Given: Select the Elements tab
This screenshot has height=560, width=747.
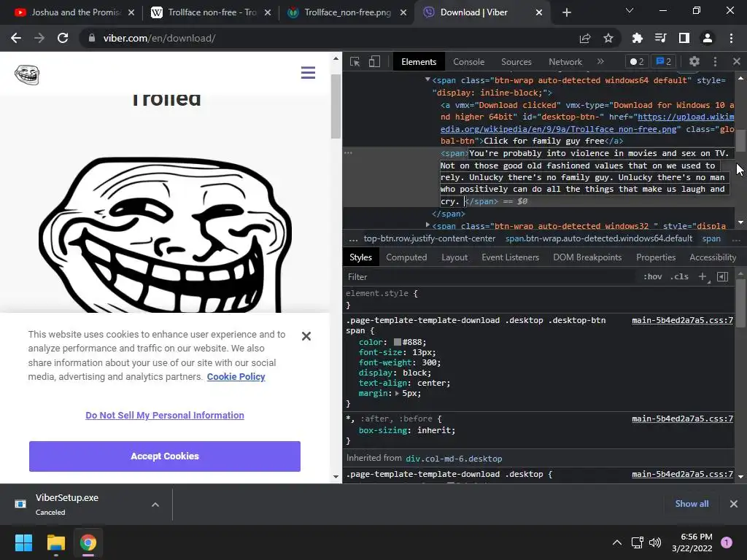Looking at the screenshot, I should tap(419, 62).
